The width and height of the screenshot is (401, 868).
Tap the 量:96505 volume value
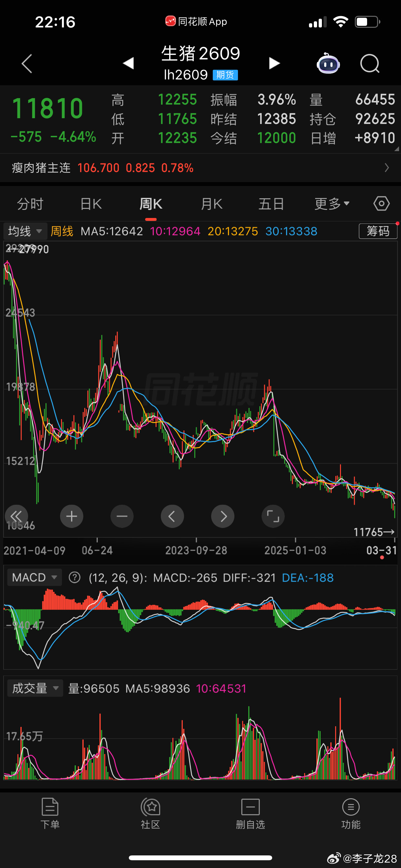(94, 688)
